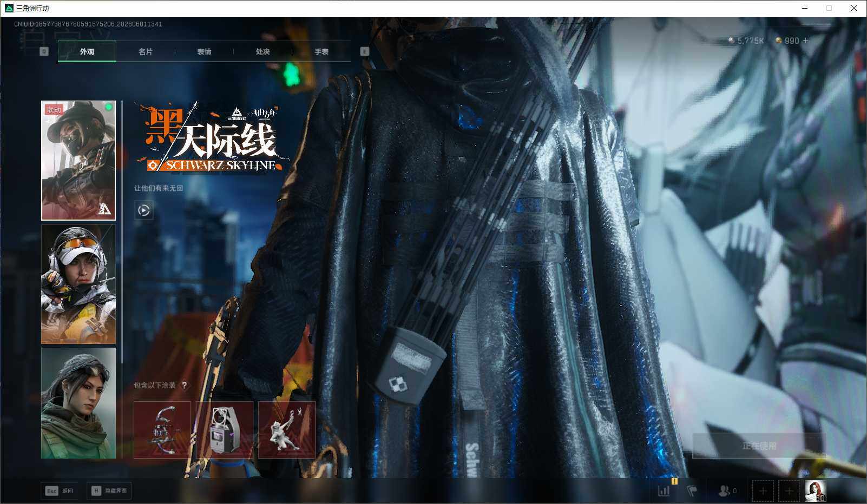Click the 990 gold currency balance
The height and width of the screenshot is (504, 867).
pos(787,41)
